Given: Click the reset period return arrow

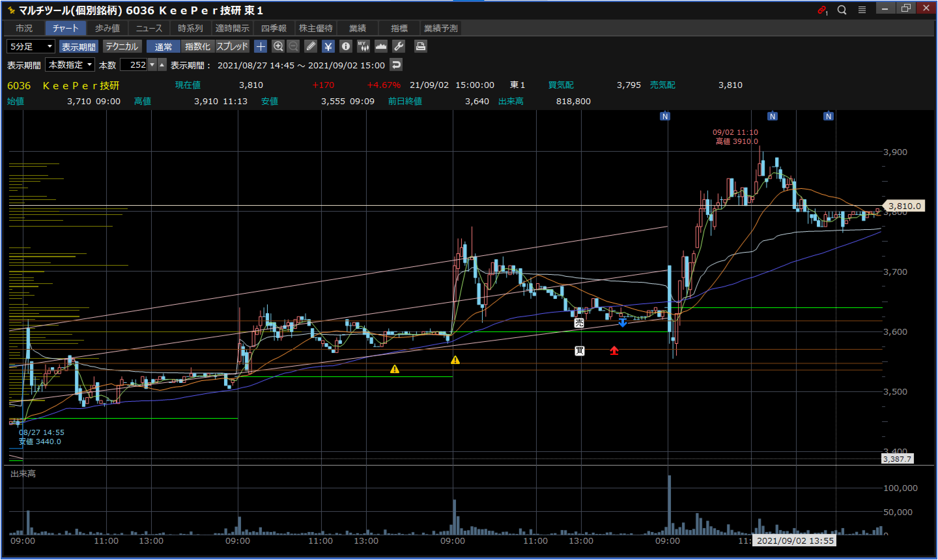Looking at the screenshot, I should [x=396, y=65].
